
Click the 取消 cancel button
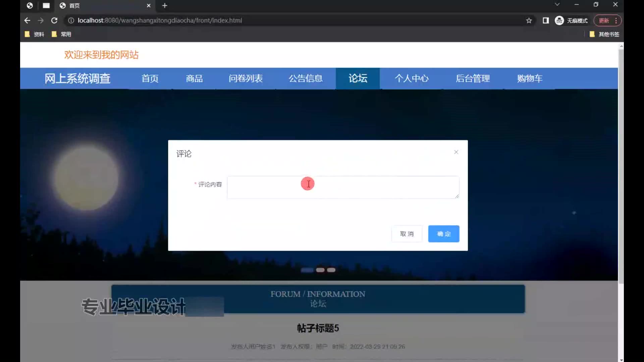coord(407,234)
